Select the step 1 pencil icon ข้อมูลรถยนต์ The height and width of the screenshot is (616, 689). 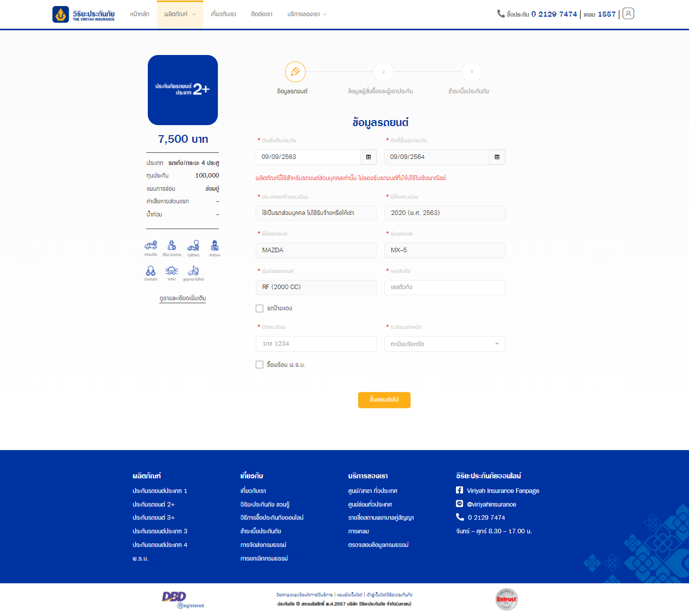tap(295, 72)
